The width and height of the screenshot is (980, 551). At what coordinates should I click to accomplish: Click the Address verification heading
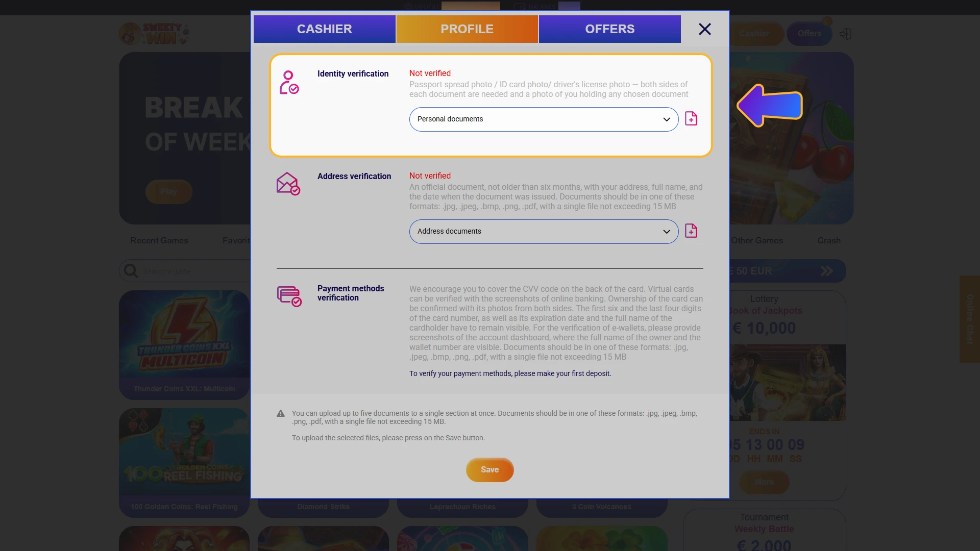click(x=354, y=177)
